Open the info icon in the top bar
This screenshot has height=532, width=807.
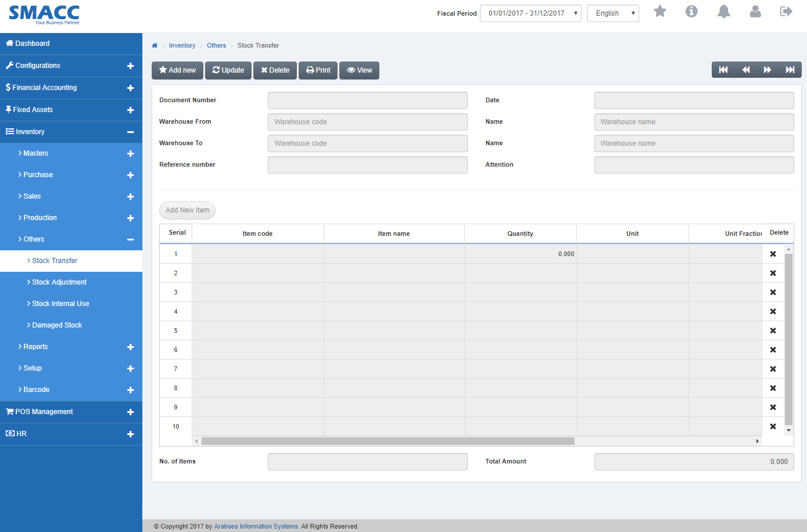(691, 11)
